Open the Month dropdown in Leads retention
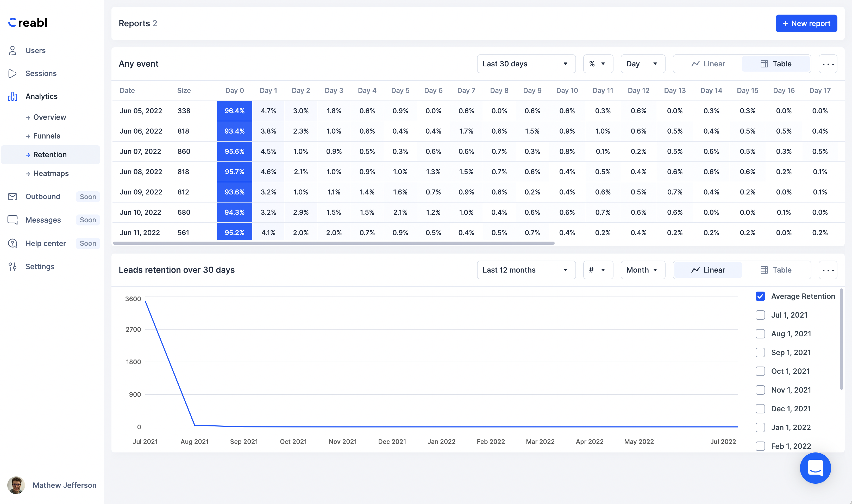The width and height of the screenshot is (852, 504). pos(642,270)
